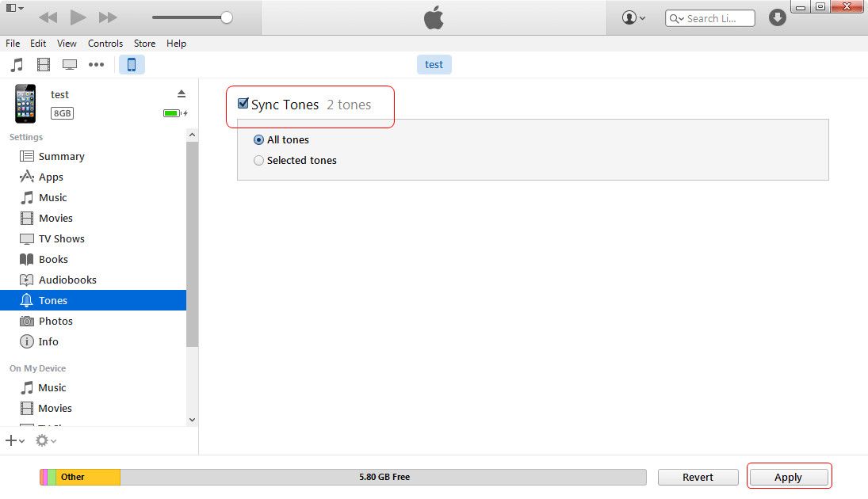Image resolution: width=868 pixels, height=499 pixels.
Task: Open the Controls menu
Action: click(105, 43)
